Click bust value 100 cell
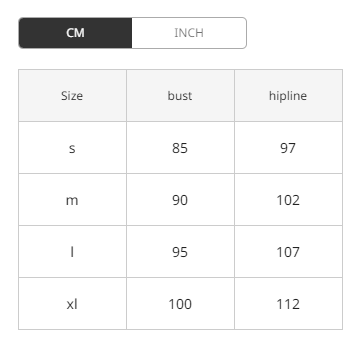The height and width of the screenshot is (361, 361). tap(180, 304)
